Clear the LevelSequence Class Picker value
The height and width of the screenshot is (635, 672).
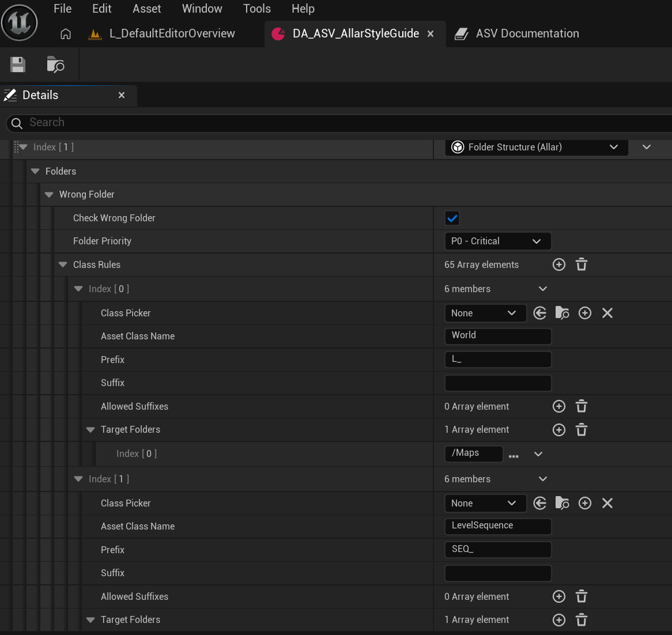(x=607, y=503)
